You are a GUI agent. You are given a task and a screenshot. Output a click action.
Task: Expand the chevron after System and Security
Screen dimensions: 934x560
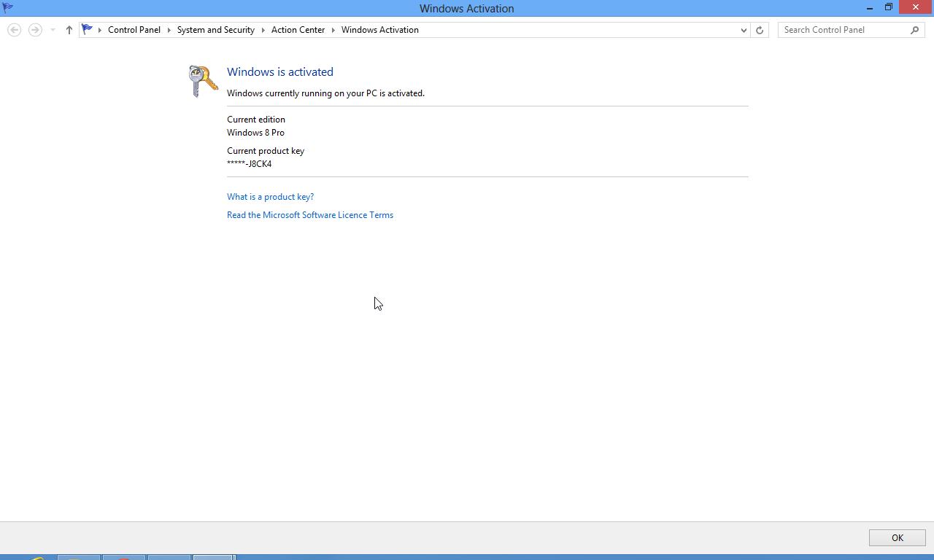tap(263, 30)
